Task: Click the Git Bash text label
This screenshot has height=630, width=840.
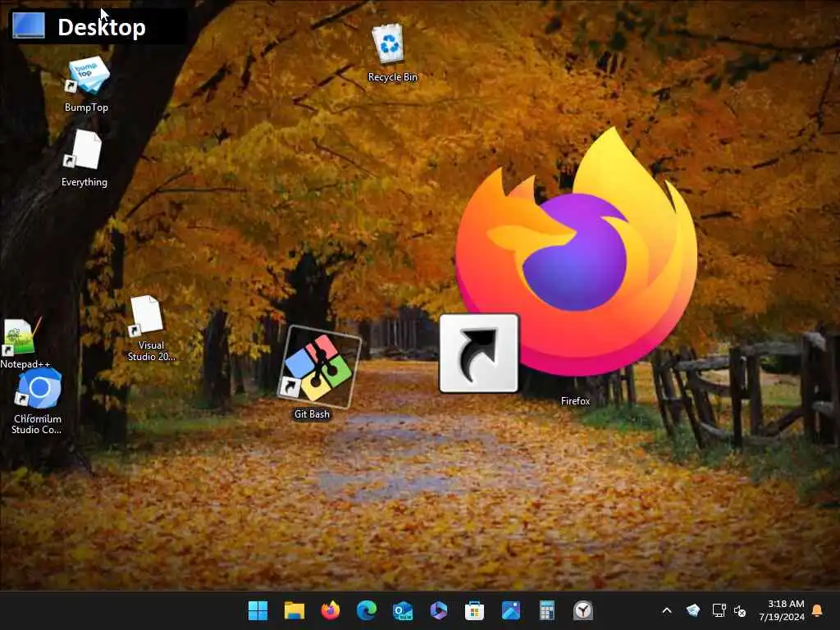Action: coord(312,413)
